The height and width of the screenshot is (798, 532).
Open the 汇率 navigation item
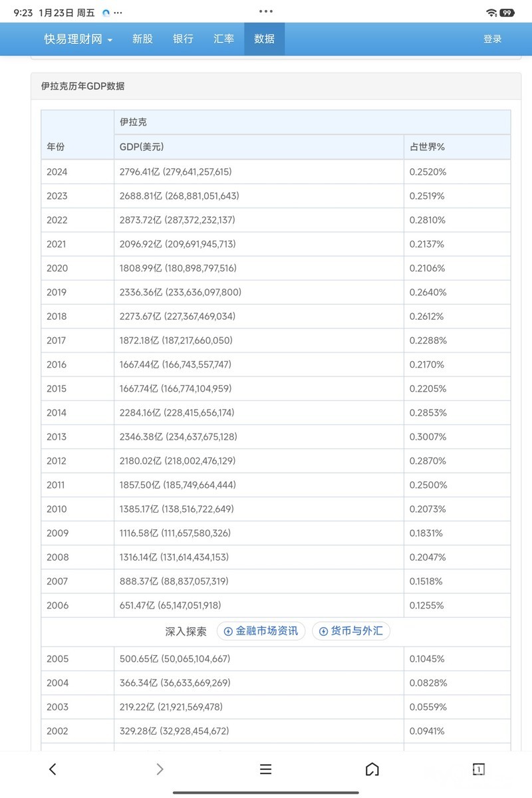pos(223,39)
